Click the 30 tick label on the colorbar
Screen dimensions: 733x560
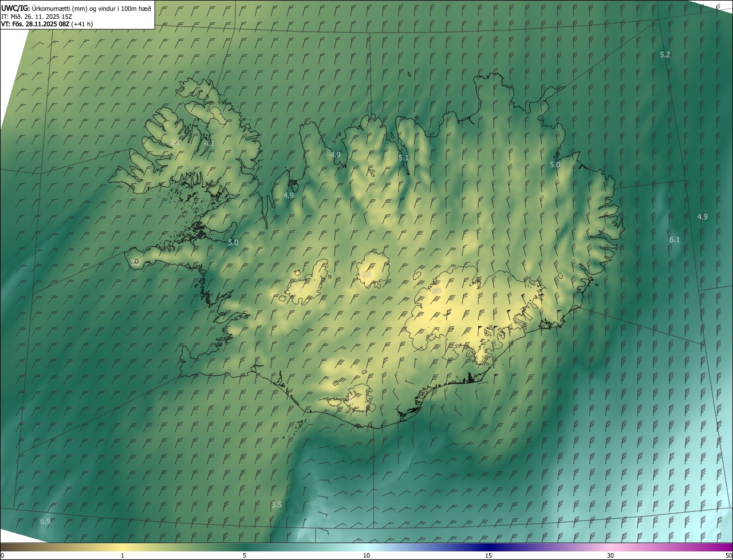610,555
